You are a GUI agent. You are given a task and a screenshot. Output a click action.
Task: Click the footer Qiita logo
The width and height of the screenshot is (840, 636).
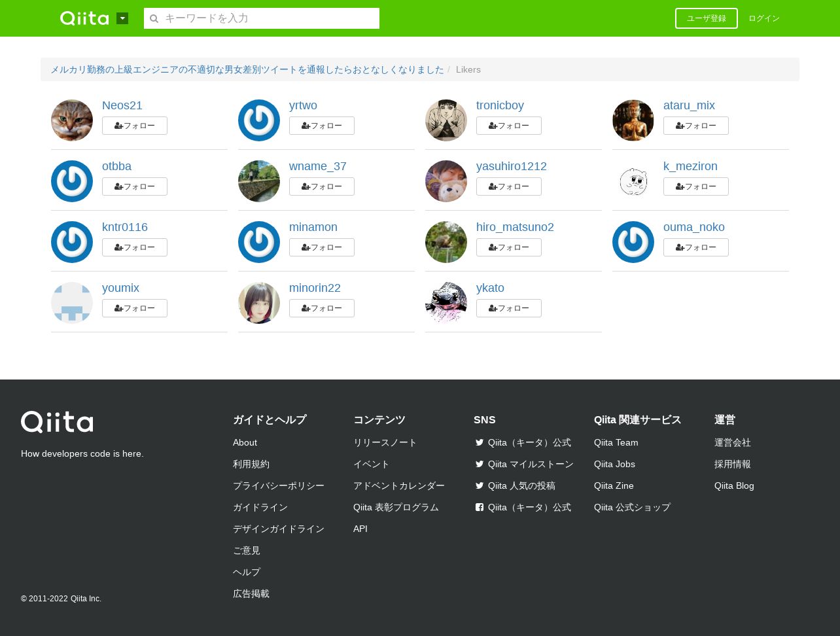pos(57,422)
